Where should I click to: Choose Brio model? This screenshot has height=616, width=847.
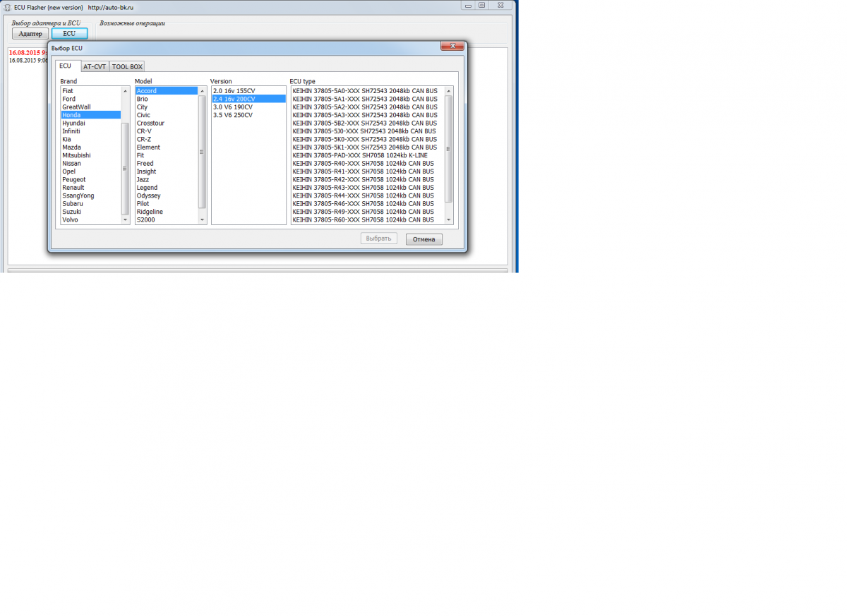click(167, 99)
